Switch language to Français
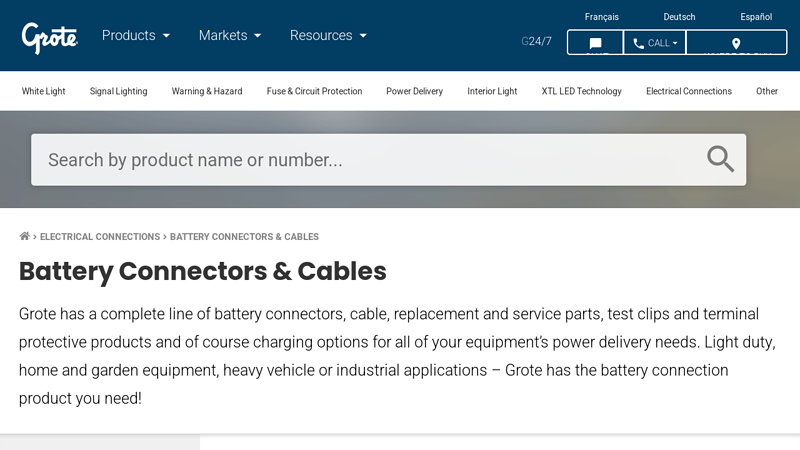This screenshot has height=450, width=800. [x=602, y=17]
